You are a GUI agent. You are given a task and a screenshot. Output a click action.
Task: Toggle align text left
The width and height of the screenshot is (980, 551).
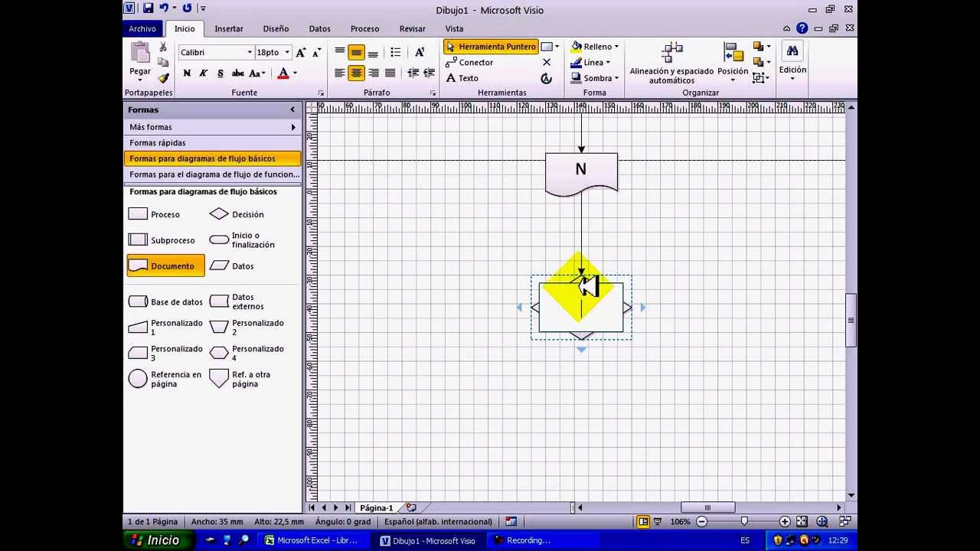[340, 73]
